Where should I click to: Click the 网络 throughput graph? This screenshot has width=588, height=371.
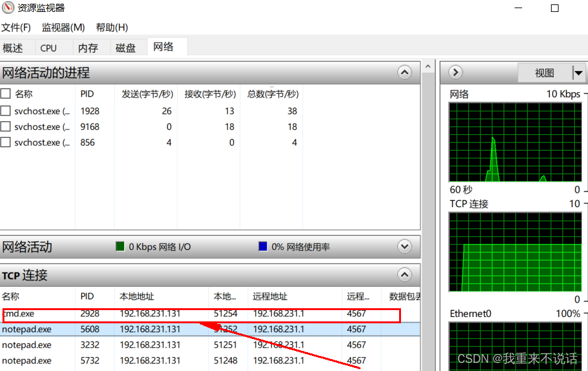(x=515, y=142)
